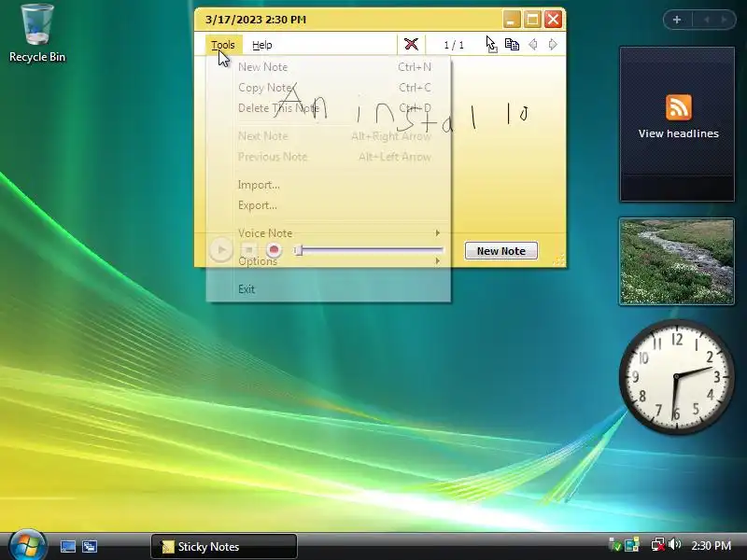Open the Recycle Bin desktop icon
Screen dimensions: 747x560
point(37,34)
